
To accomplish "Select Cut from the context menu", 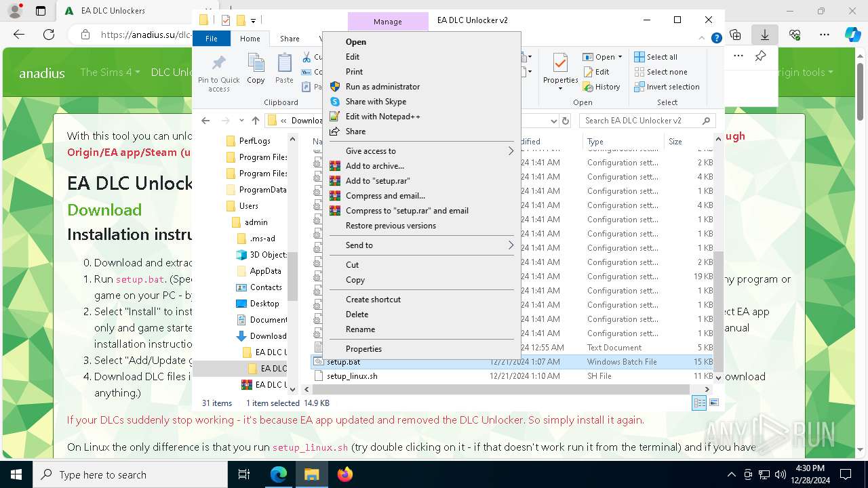I will point(352,265).
